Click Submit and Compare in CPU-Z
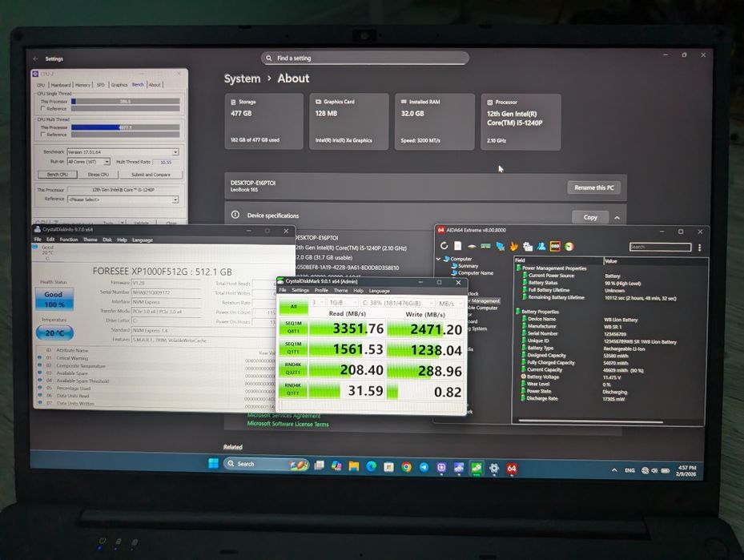 pyautogui.click(x=151, y=175)
